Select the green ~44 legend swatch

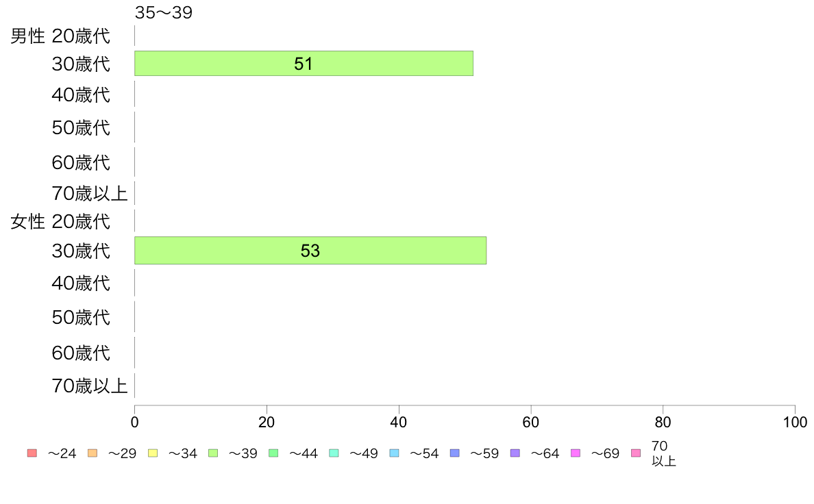[x=273, y=453]
